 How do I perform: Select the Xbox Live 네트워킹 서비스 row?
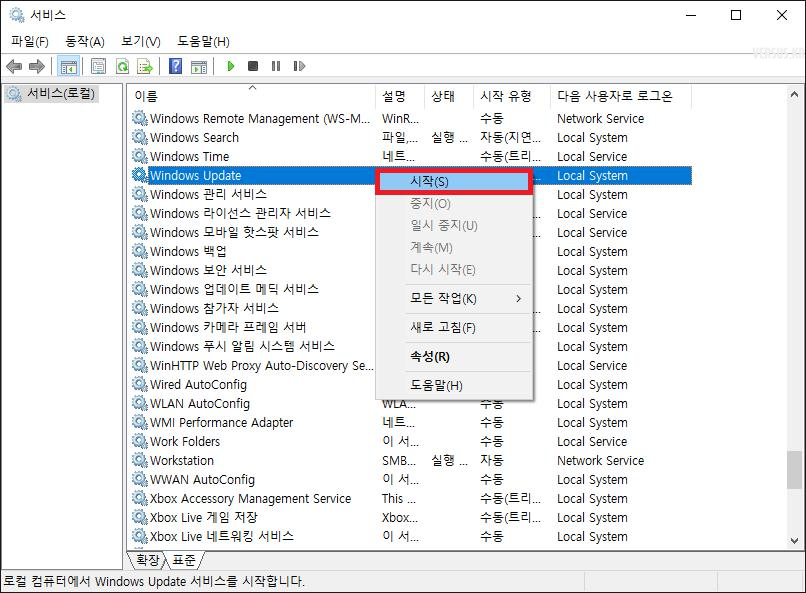click(x=411, y=536)
